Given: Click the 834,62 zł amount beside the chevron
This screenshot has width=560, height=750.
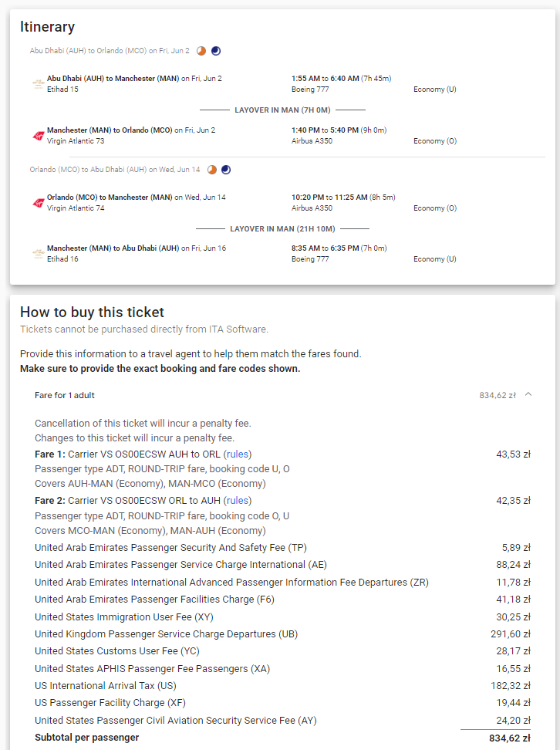Looking at the screenshot, I should [498, 395].
